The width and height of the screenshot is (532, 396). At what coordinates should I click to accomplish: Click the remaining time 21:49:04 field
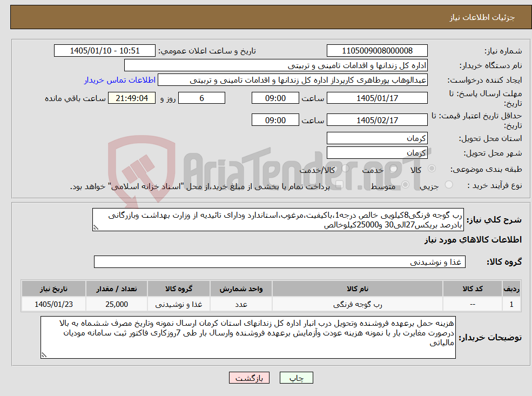tap(132, 98)
